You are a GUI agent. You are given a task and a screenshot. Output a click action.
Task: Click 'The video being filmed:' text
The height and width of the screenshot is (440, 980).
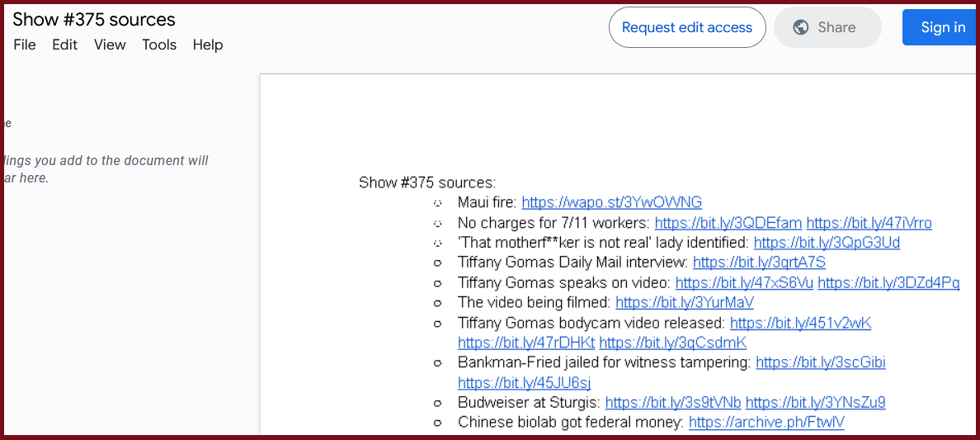click(535, 303)
